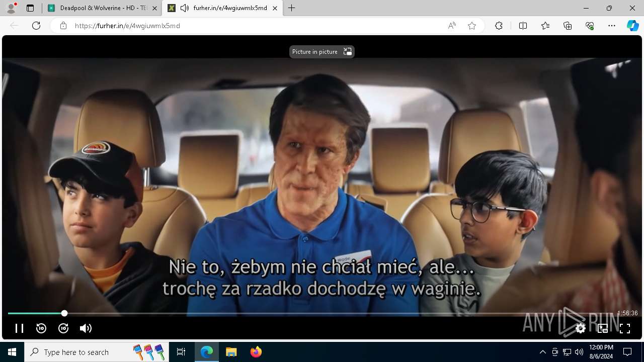Close the Deadpool & Wolverine tab
This screenshot has width=644, height=362.
tap(154, 8)
